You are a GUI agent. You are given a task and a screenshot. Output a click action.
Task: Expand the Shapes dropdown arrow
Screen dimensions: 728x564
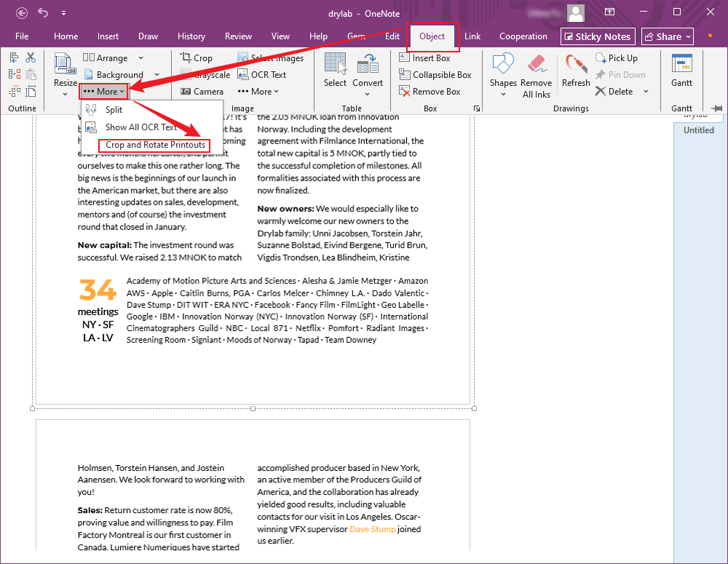(x=503, y=94)
